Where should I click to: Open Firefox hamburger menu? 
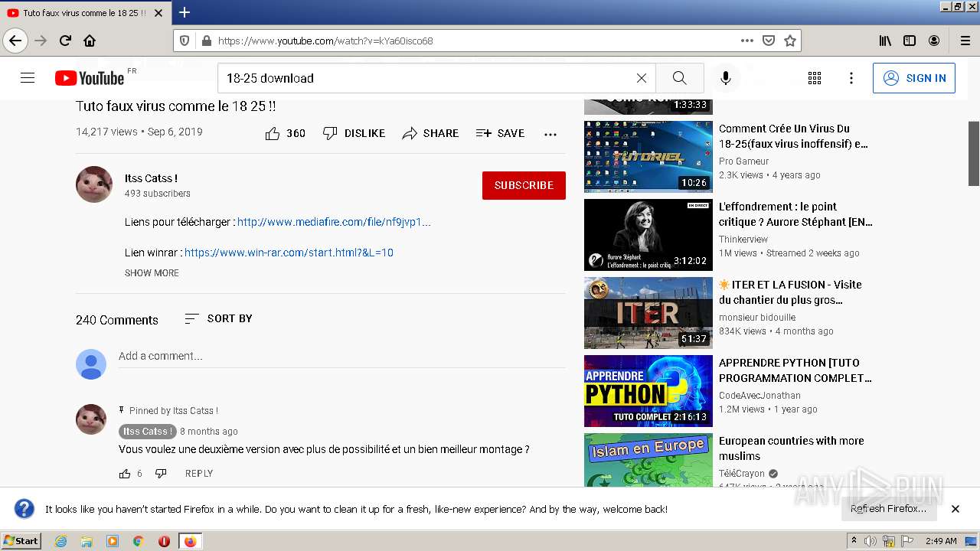pos(965,41)
